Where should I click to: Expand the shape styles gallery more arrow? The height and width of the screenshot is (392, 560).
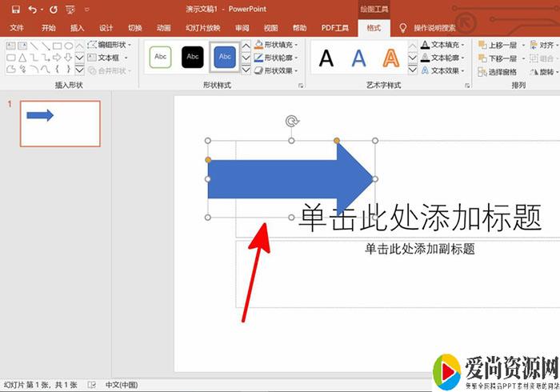coord(246,70)
